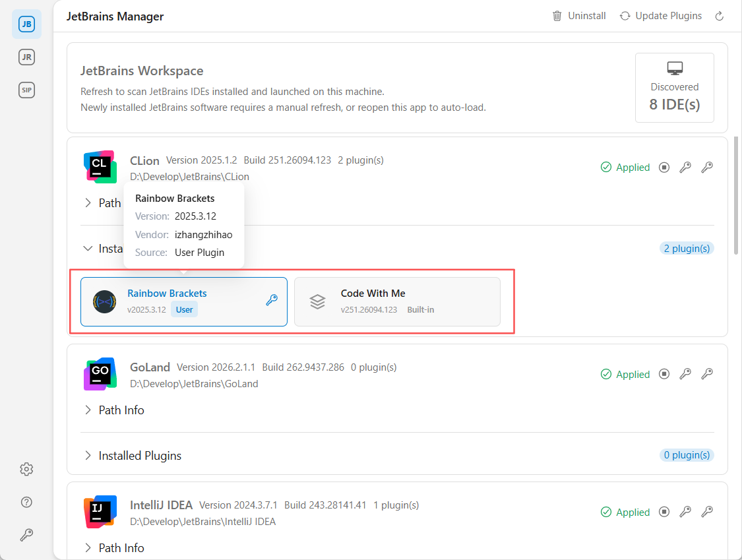The image size is (742, 560).
Task: Click the stop circle icon for GoLand
Action: click(664, 375)
